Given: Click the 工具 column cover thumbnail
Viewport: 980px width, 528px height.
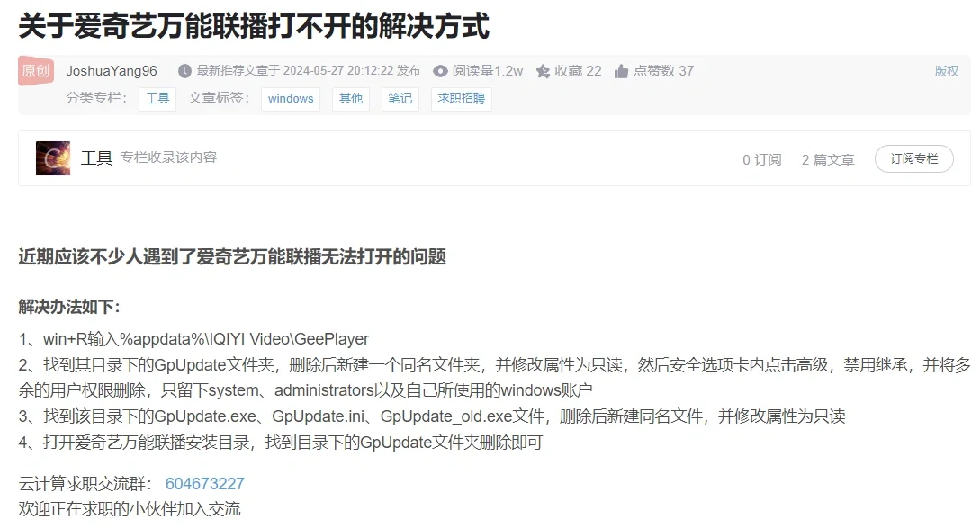Looking at the screenshot, I should pos(52,158).
